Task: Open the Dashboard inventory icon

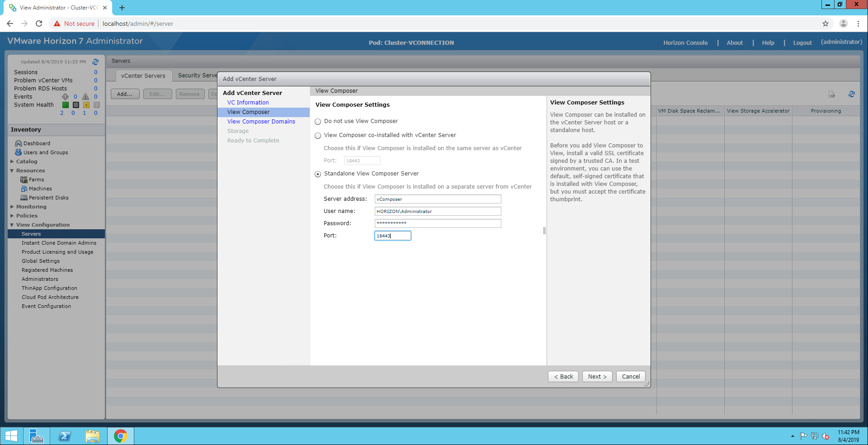Action: tap(19, 143)
